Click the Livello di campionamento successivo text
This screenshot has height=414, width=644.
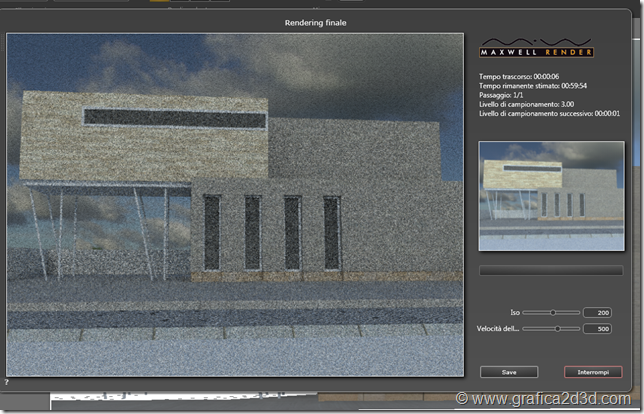(x=550, y=114)
